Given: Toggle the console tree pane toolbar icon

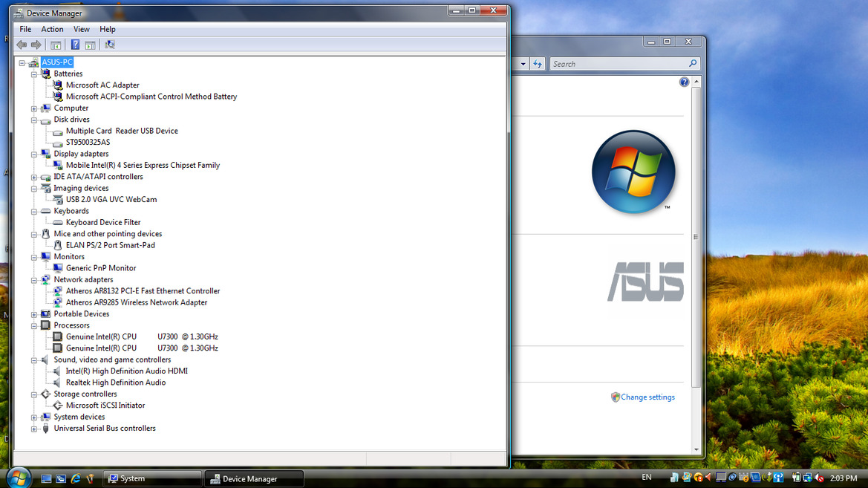Looking at the screenshot, I should click(56, 45).
